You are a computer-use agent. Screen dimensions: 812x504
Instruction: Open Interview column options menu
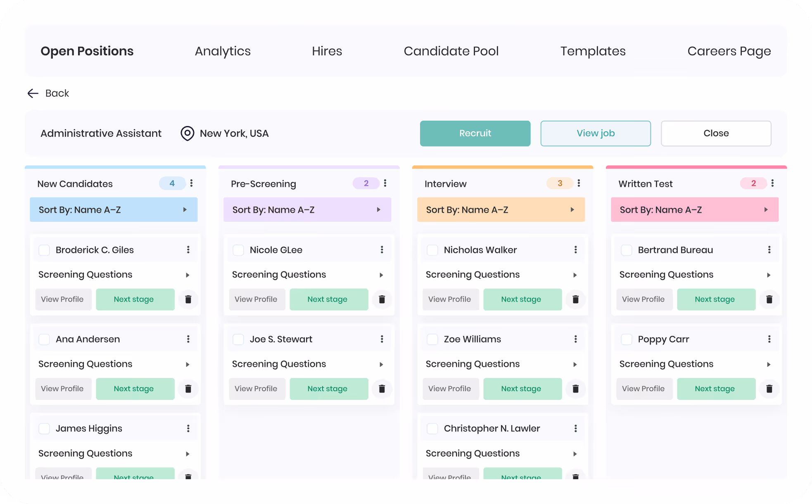click(x=579, y=183)
